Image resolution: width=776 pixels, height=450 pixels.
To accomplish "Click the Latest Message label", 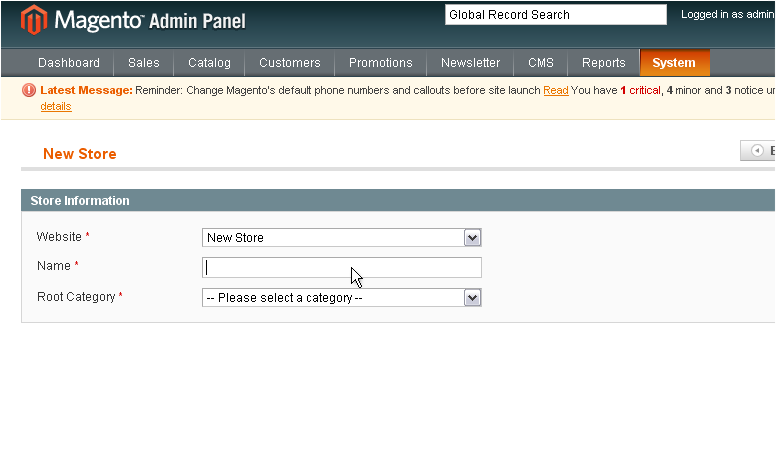I will (x=87, y=90).
